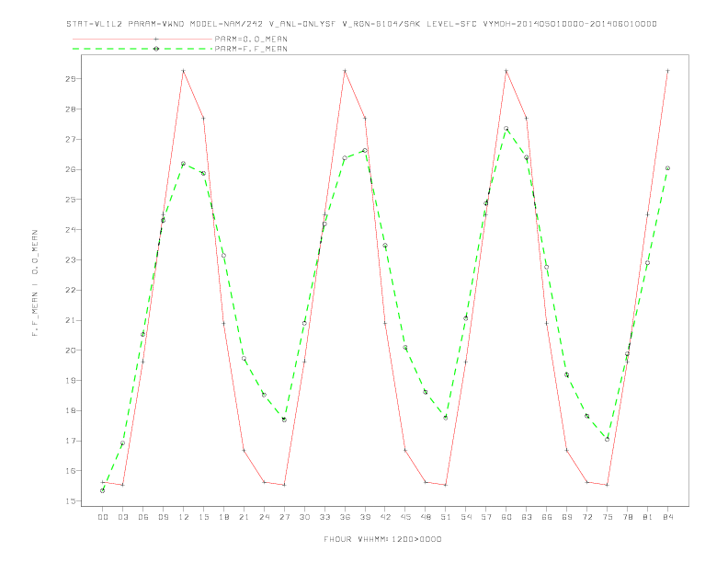Image resolution: width=728 pixels, height=563 pixels.
Task: Click y-axis tick label 19
Action: [71, 381]
